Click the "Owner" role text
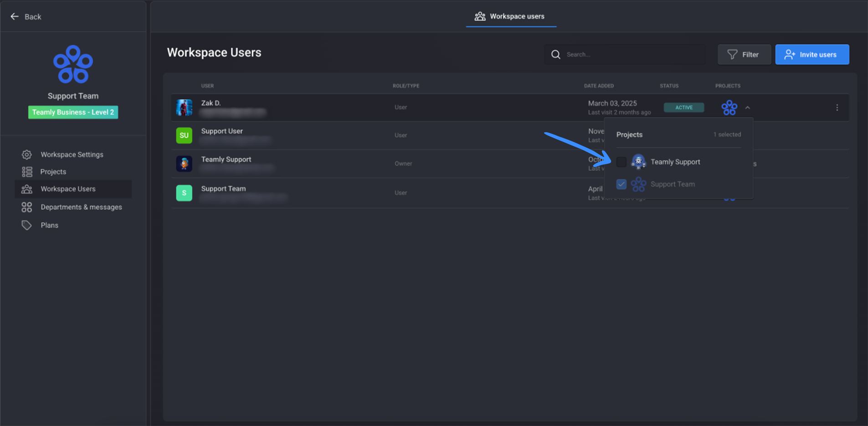 403,164
